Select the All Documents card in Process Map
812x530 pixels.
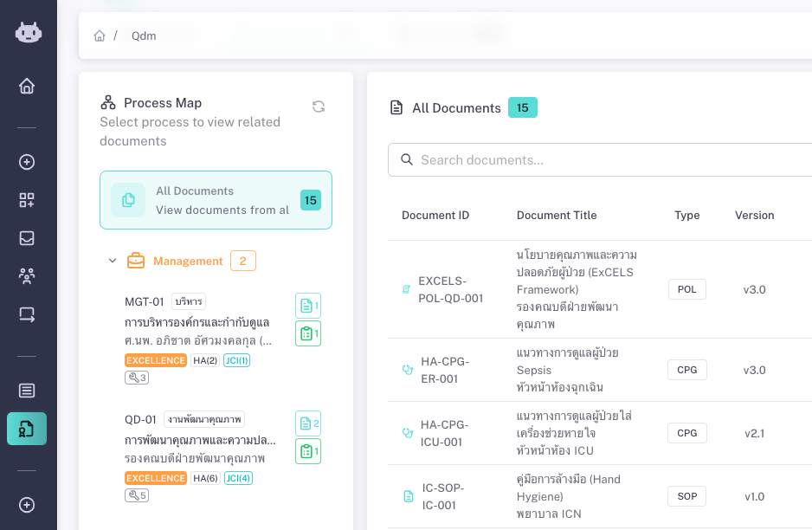(x=216, y=200)
